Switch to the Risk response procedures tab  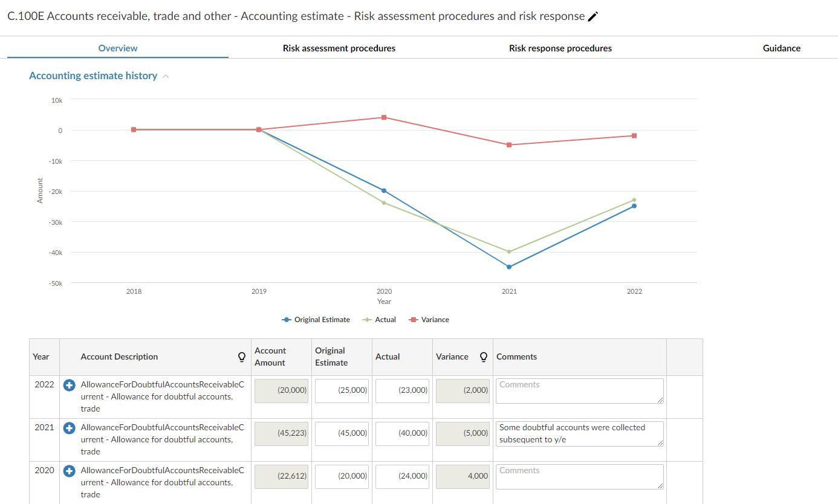[560, 48]
